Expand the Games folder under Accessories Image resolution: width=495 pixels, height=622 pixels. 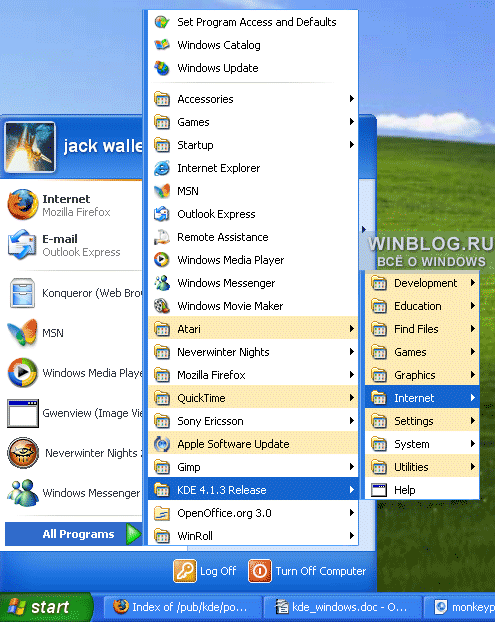point(253,122)
